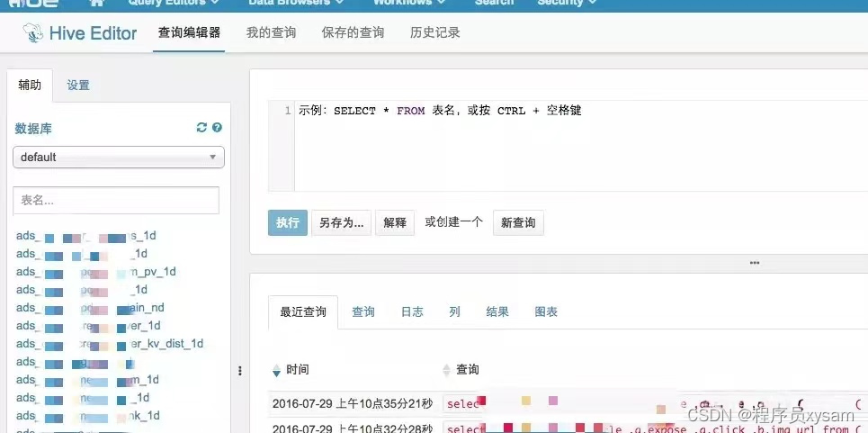
Task: Open the table ending in ver_1d
Action: point(88,326)
